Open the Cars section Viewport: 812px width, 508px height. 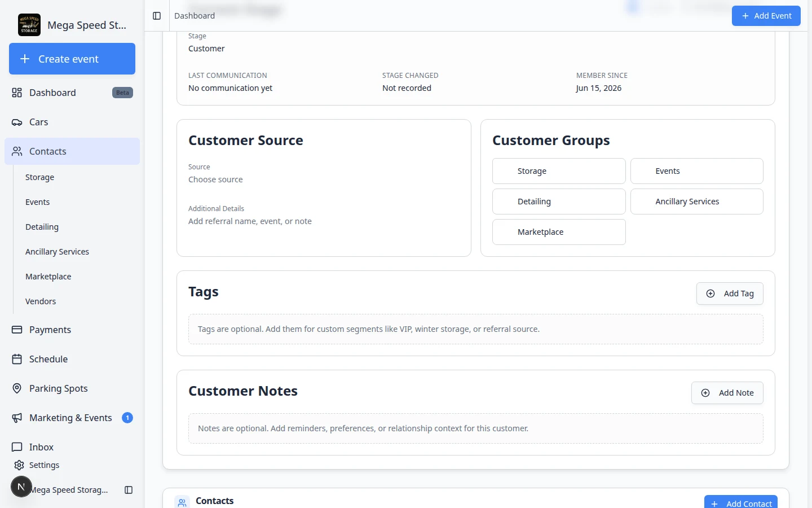72,122
